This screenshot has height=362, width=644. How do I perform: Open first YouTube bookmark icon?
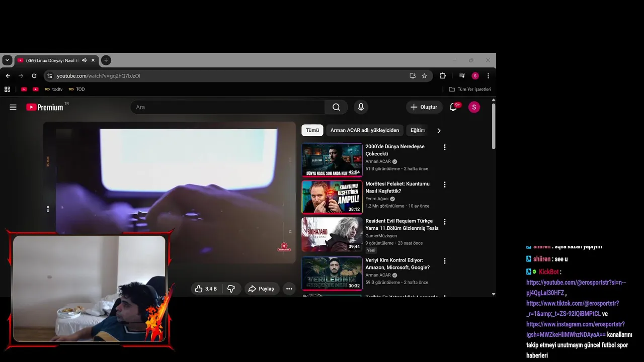click(24, 89)
